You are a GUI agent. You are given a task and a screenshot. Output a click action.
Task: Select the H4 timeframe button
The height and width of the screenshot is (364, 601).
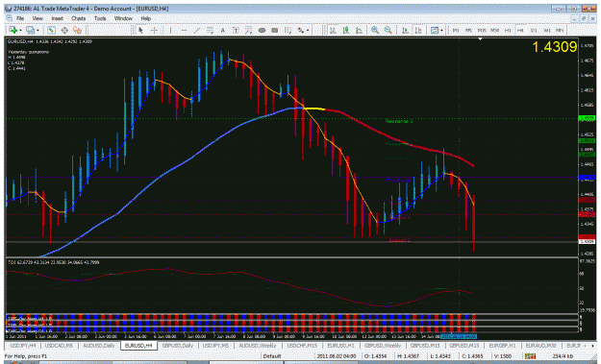tap(520, 30)
